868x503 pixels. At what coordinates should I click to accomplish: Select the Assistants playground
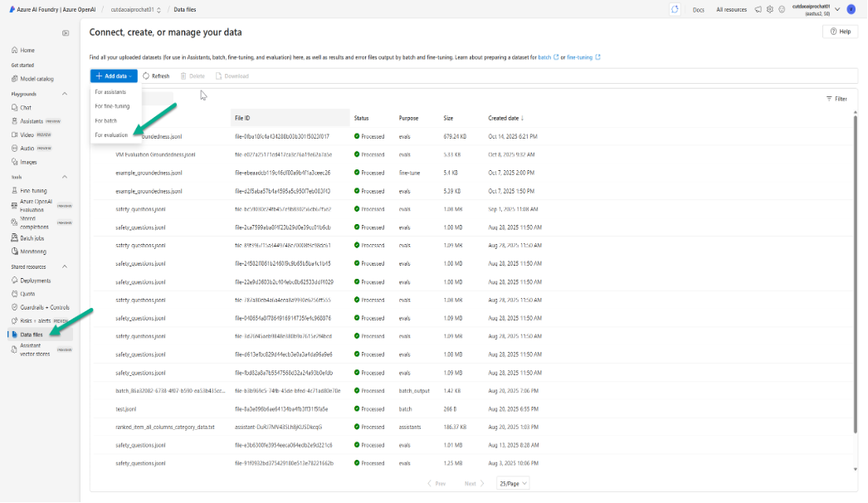point(32,121)
